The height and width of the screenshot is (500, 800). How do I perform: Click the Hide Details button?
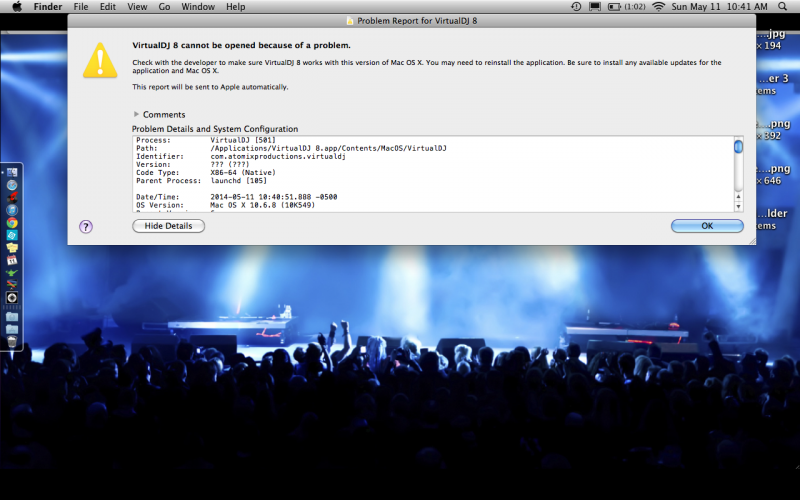(168, 226)
